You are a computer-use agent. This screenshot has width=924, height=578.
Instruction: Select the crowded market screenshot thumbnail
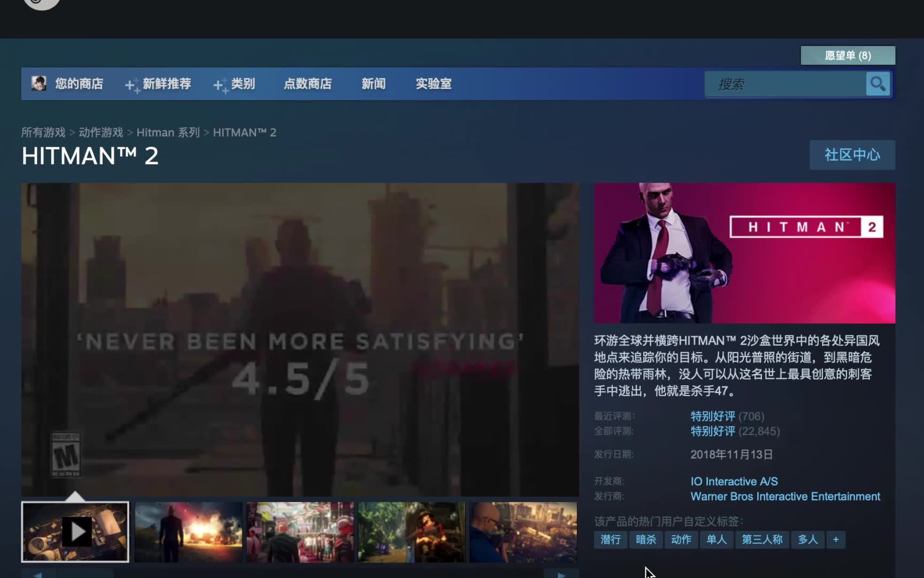click(300, 532)
